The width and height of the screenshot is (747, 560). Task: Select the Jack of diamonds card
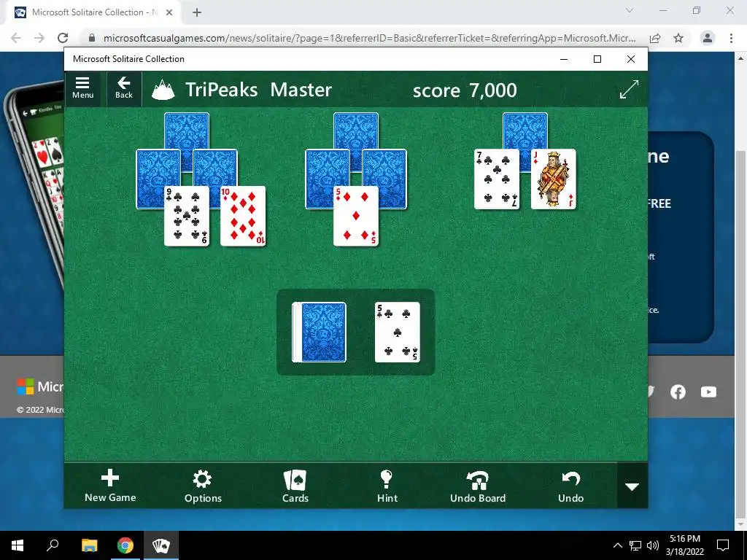[554, 179]
